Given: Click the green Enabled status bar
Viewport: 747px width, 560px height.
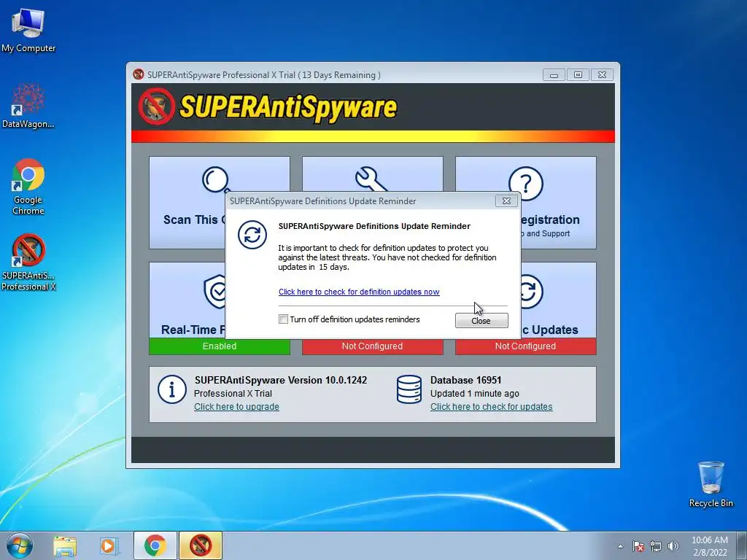Looking at the screenshot, I should click(219, 346).
